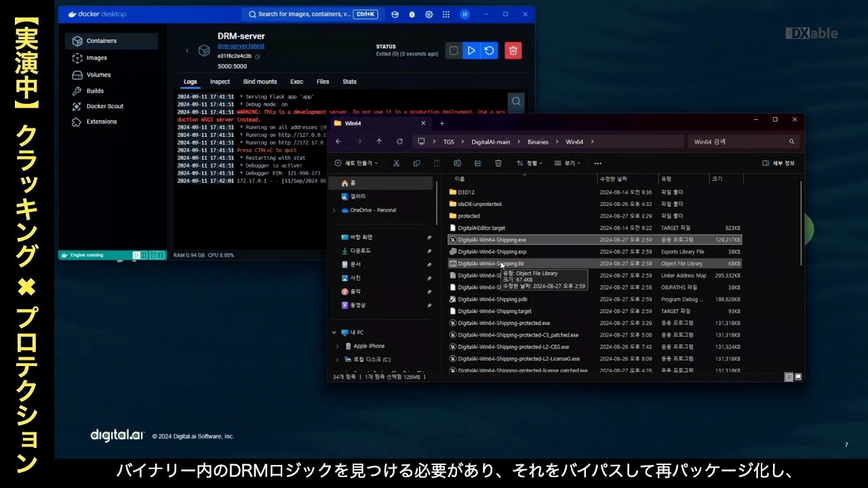The image size is (868, 488).
Task: Open 홈 in Explorer navigation pane
Action: click(380, 183)
